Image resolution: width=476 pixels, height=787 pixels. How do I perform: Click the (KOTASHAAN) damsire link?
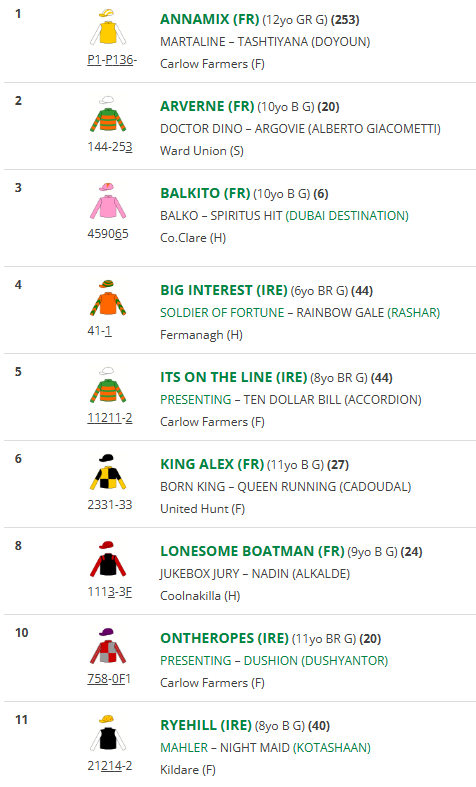(332, 748)
